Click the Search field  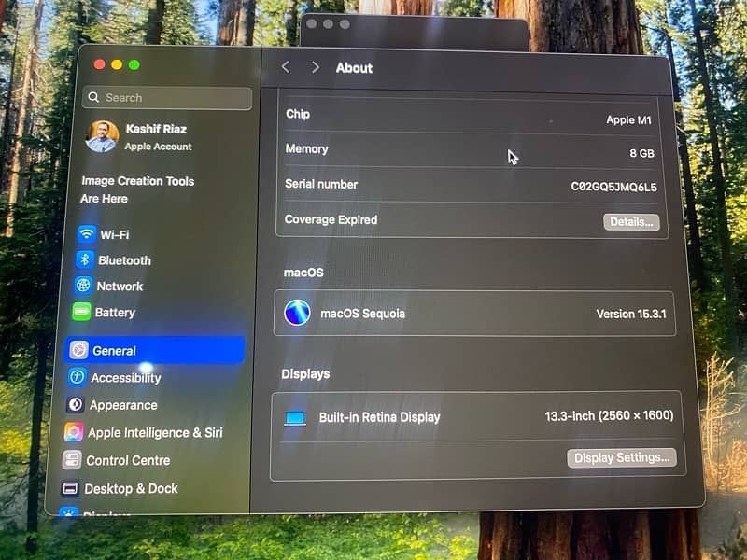167,98
